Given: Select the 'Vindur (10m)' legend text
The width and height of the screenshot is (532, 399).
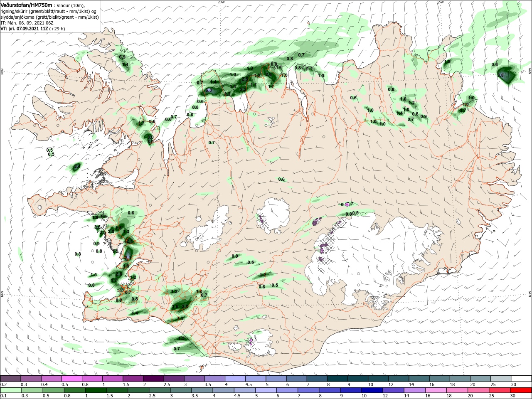Looking at the screenshot, I should click(x=70, y=5).
